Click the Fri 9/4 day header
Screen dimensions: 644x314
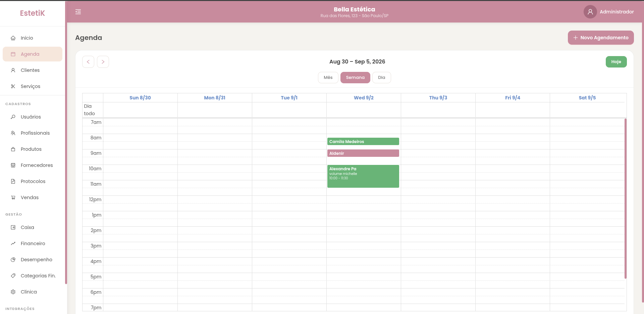pyautogui.click(x=513, y=98)
